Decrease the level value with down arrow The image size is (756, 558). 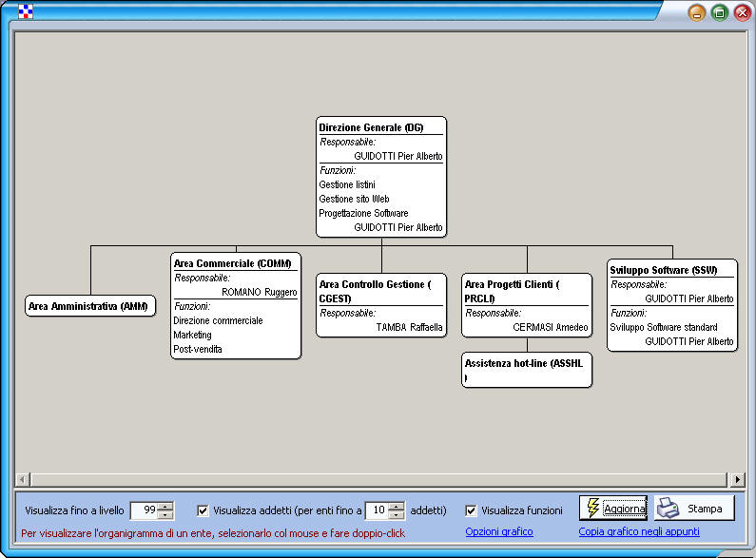[166, 515]
